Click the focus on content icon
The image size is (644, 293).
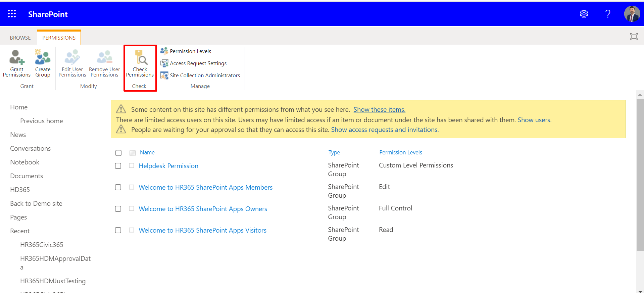(634, 37)
